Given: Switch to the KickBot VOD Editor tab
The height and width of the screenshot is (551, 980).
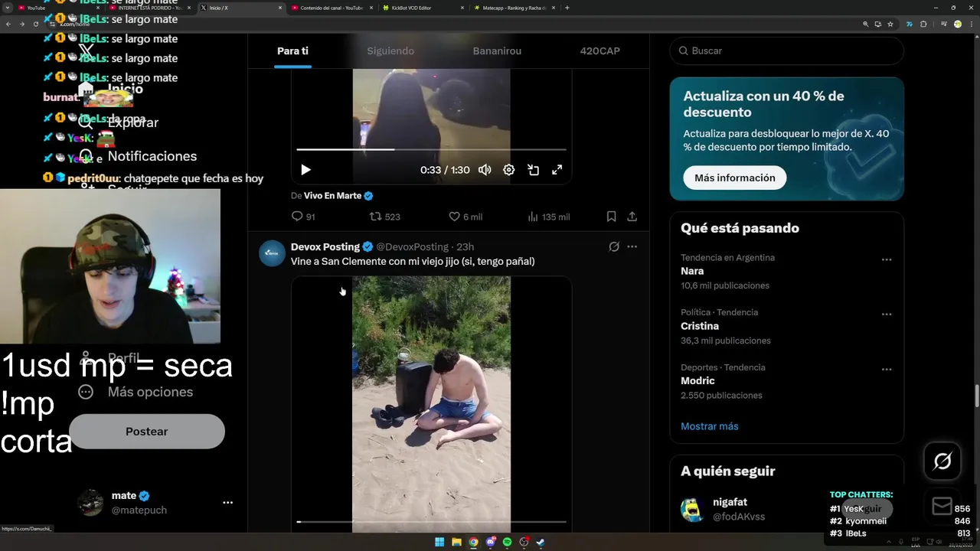Looking at the screenshot, I should click(x=423, y=8).
